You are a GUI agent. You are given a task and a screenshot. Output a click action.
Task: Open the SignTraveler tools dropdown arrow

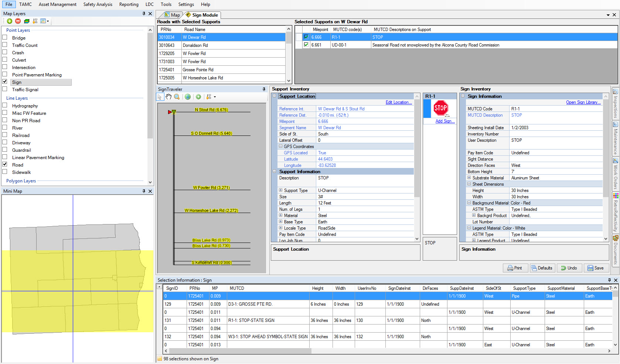215,97
